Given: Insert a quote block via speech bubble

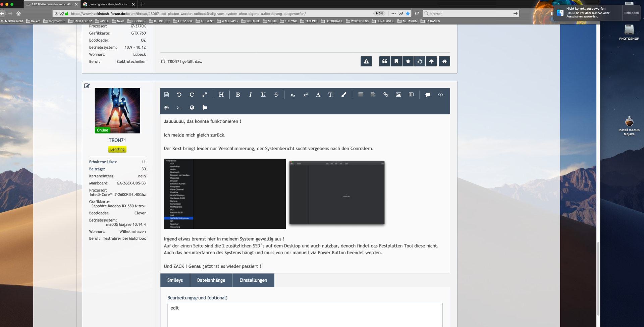Looking at the screenshot, I should (x=428, y=95).
